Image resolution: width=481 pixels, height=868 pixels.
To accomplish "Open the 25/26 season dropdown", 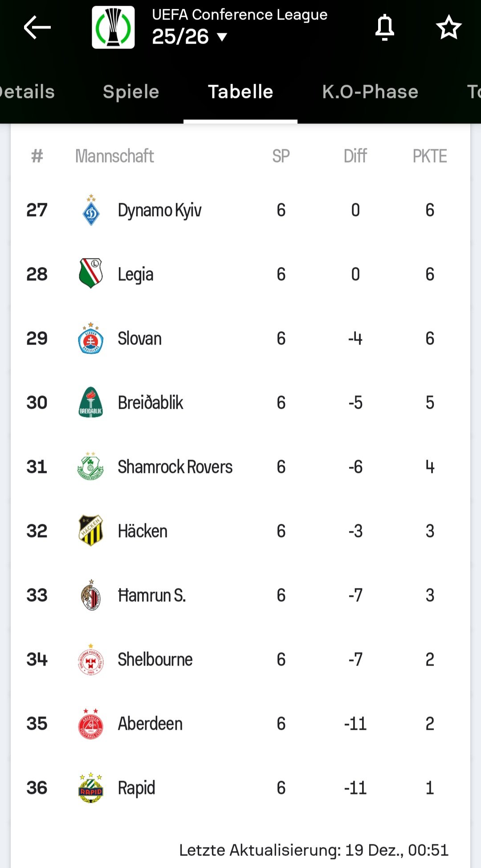I will point(190,37).
